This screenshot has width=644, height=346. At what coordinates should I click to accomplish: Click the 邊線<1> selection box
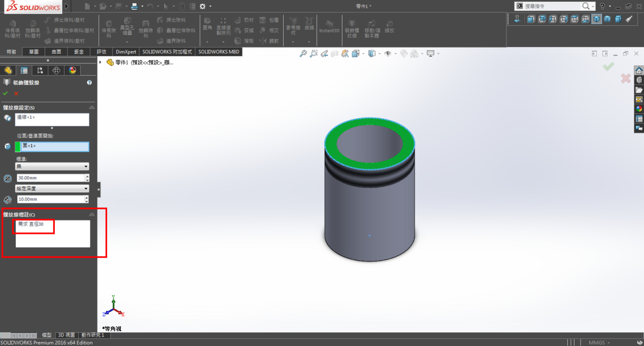[x=52, y=120]
